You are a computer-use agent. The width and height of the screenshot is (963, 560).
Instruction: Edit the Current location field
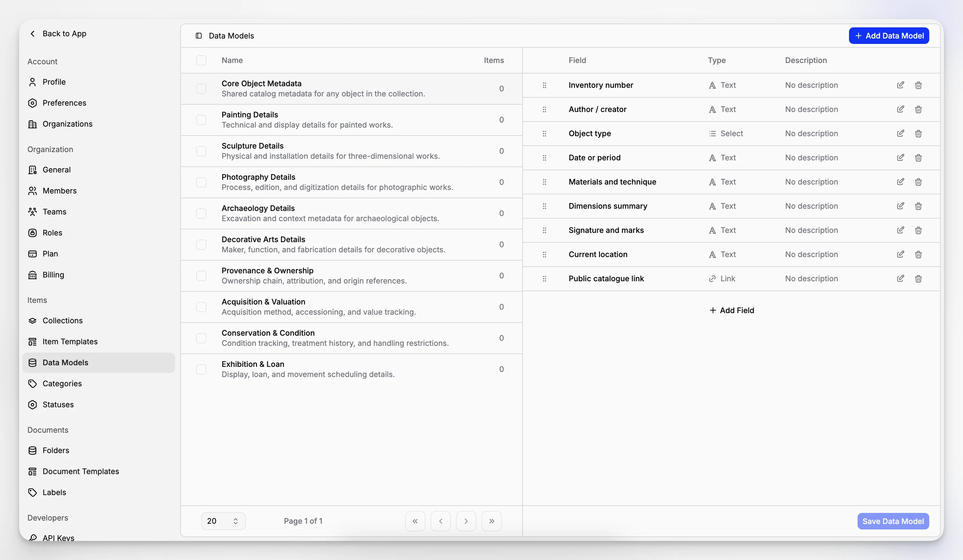click(x=900, y=254)
